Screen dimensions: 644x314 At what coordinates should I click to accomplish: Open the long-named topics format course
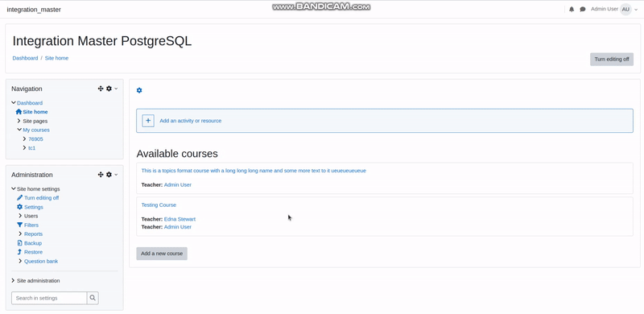pyautogui.click(x=254, y=171)
